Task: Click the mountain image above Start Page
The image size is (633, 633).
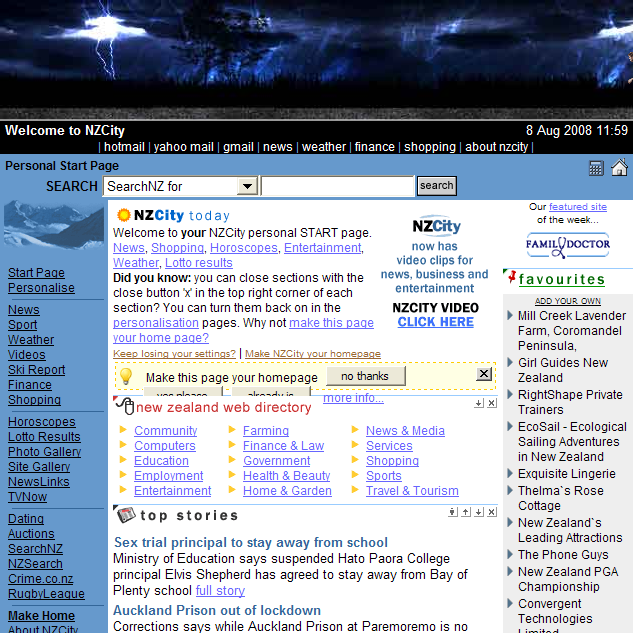Action: tap(54, 225)
